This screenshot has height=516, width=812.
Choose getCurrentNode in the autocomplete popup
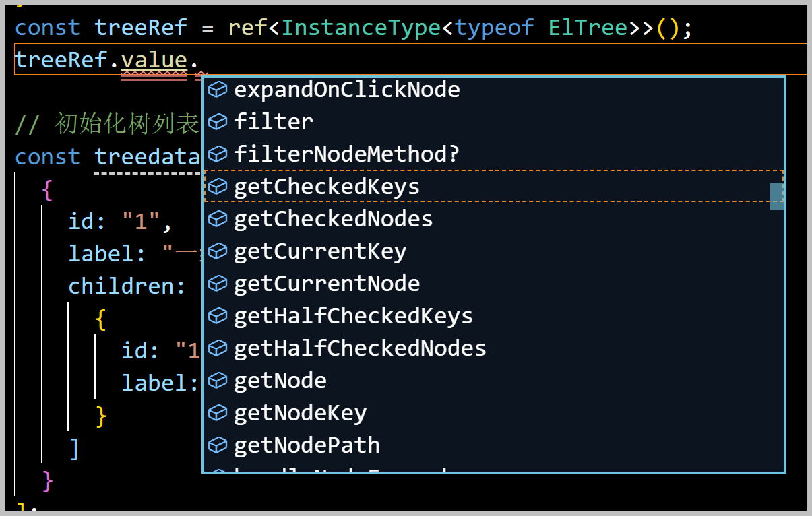pyautogui.click(x=494, y=283)
